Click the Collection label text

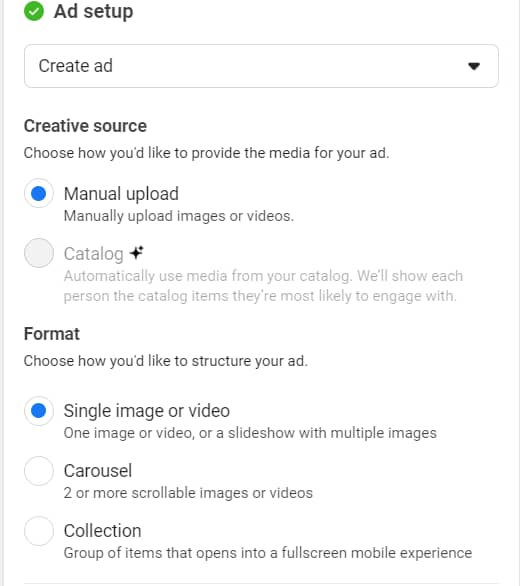102,531
